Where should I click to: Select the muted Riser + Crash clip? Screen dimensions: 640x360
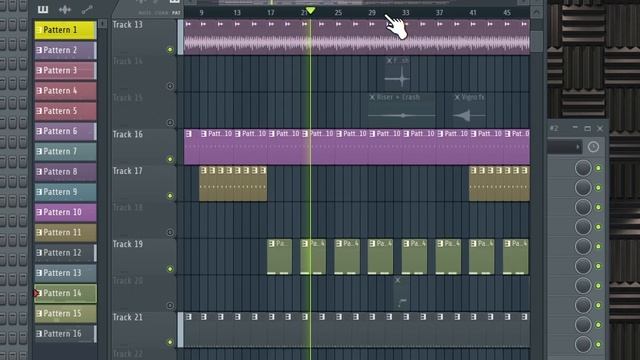pos(402,110)
